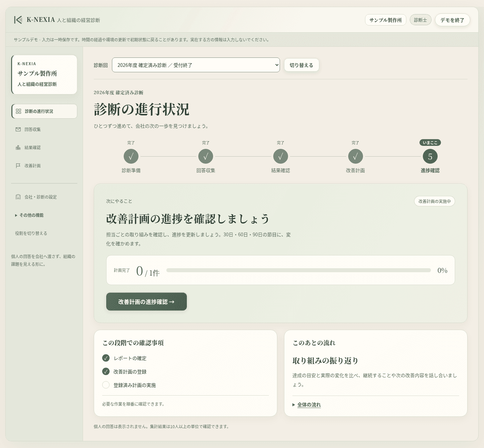Click the 結果確認 bar chart icon
484x448 pixels.
[18, 148]
